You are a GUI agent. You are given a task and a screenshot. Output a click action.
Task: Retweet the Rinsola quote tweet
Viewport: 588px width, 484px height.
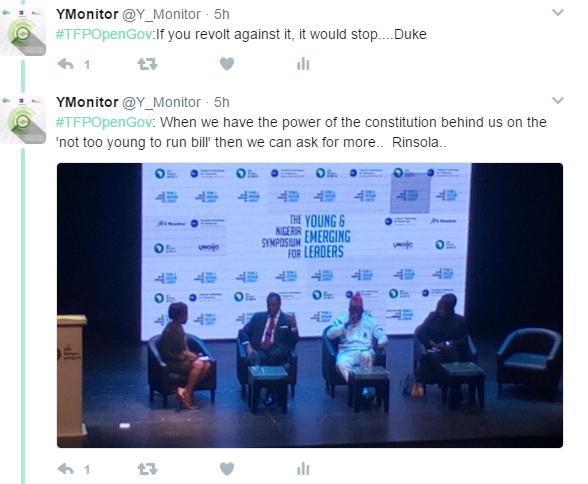147,469
